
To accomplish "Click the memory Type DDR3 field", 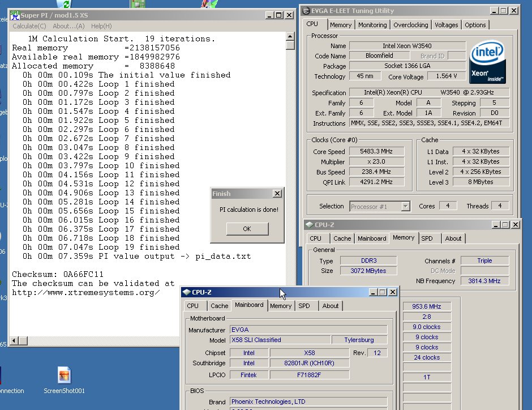I will click(368, 260).
